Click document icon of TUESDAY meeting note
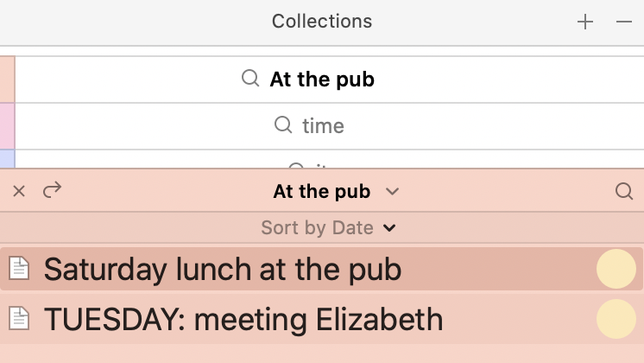The width and height of the screenshot is (644, 363). [x=19, y=319]
